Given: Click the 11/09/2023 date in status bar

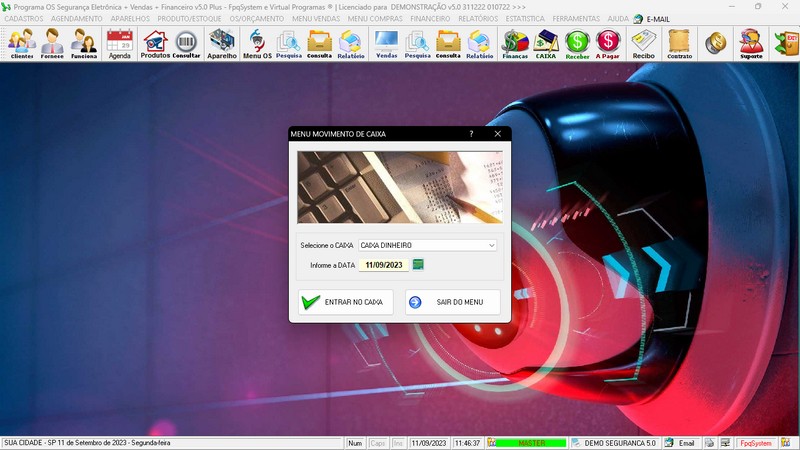Looking at the screenshot, I should pos(429,443).
